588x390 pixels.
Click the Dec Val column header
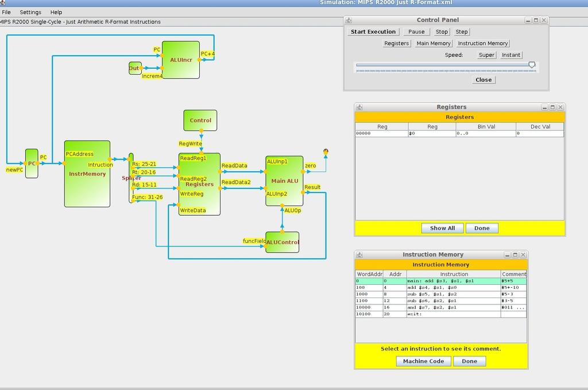pyautogui.click(x=540, y=127)
